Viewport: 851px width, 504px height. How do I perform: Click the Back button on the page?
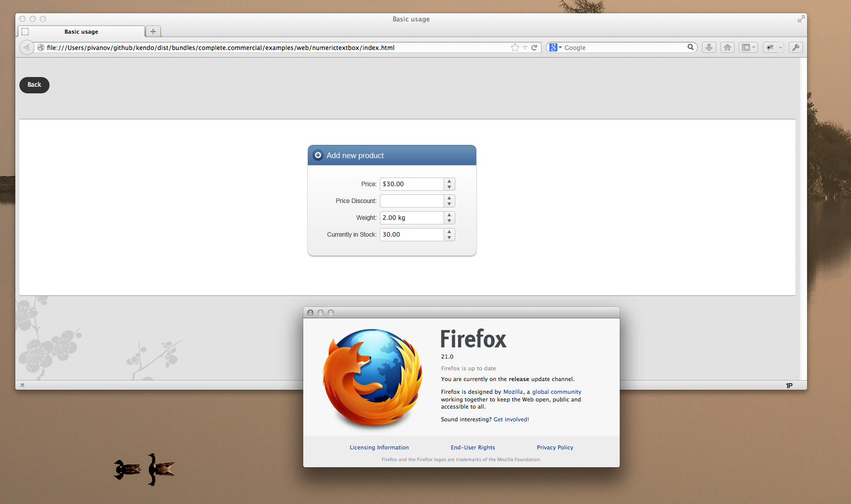[x=34, y=85]
